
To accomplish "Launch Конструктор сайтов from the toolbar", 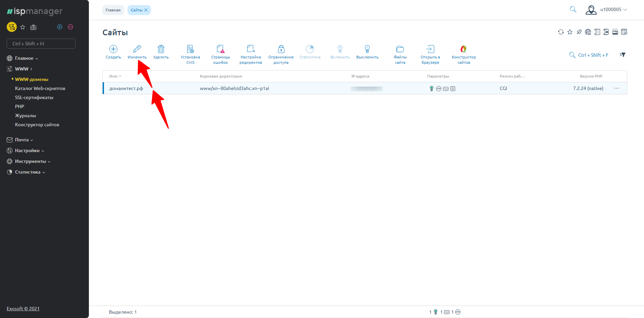I will pyautogui.click(x=464, y=49).
